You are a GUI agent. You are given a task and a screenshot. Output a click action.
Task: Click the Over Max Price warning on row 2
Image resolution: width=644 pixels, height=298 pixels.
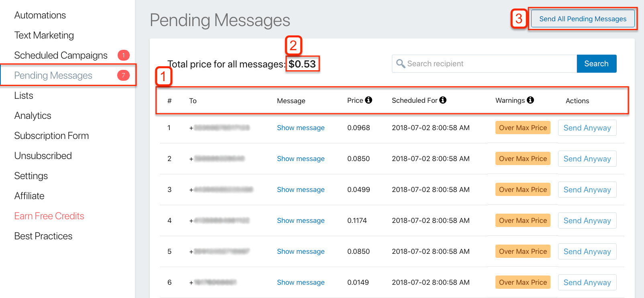pyautogui.click(x=523, y=158)
